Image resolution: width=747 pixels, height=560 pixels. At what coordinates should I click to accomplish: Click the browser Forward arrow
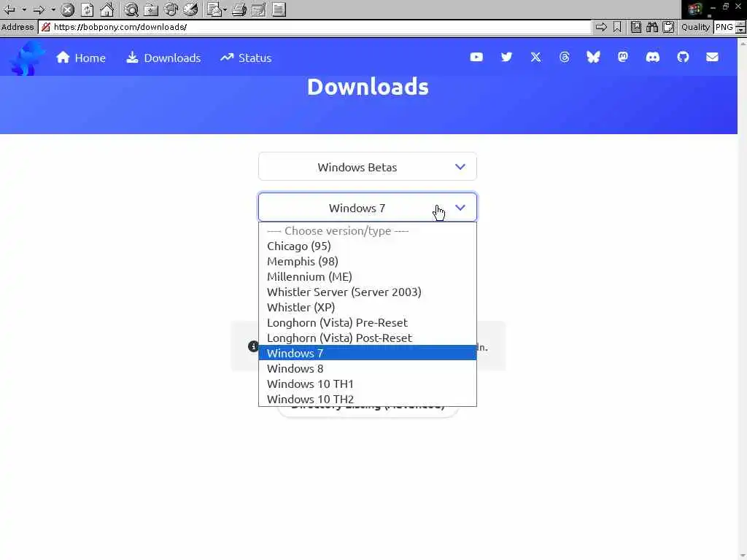point(39,9)
